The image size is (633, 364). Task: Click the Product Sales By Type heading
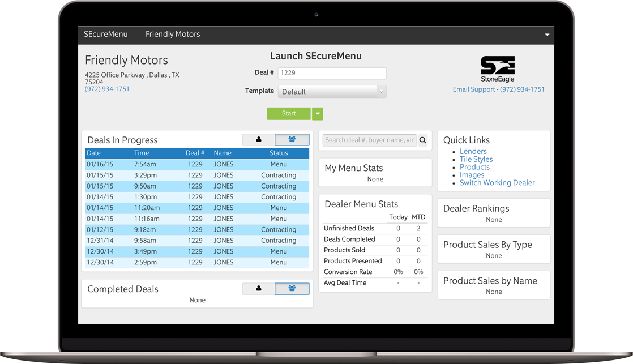487,245
